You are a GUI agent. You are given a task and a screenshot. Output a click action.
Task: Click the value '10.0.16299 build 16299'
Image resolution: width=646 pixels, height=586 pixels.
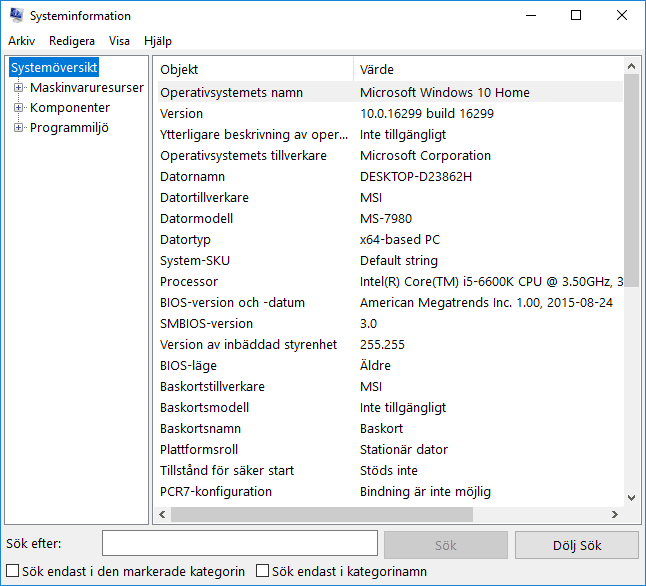coord(426,113)
